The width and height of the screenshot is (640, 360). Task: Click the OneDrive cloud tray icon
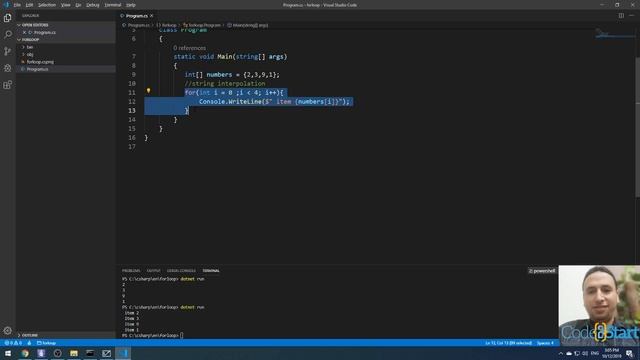point(569,353)
